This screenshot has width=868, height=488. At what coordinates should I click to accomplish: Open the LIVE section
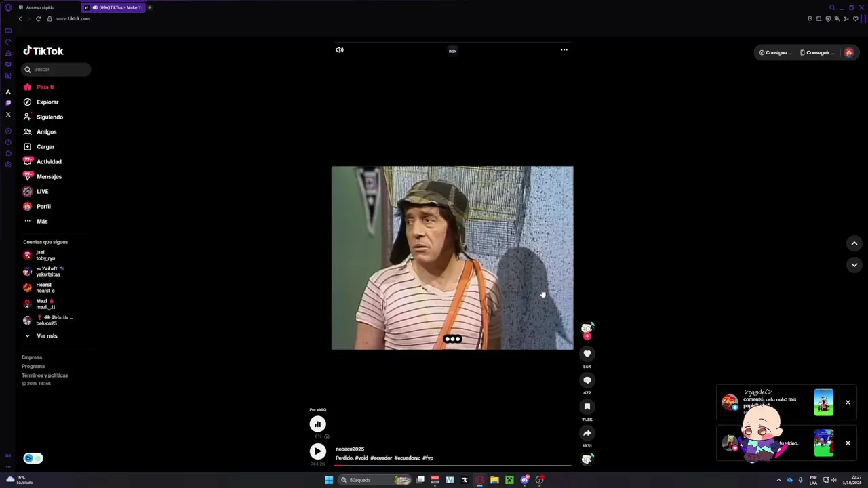click(35, 191)
